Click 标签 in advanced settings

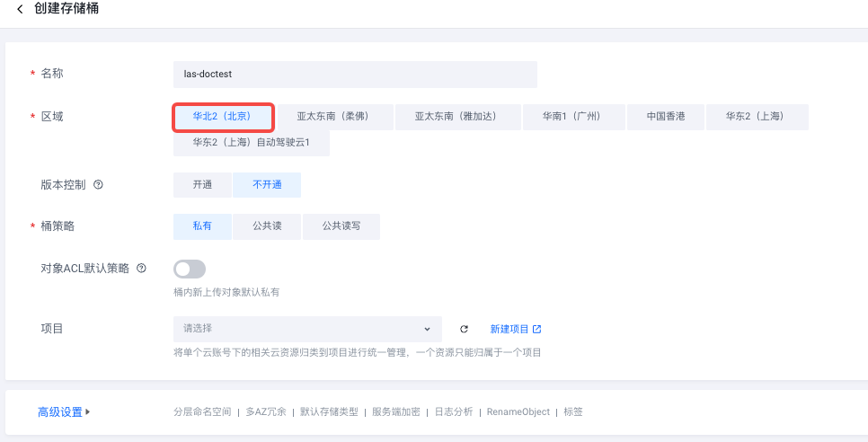573,412
